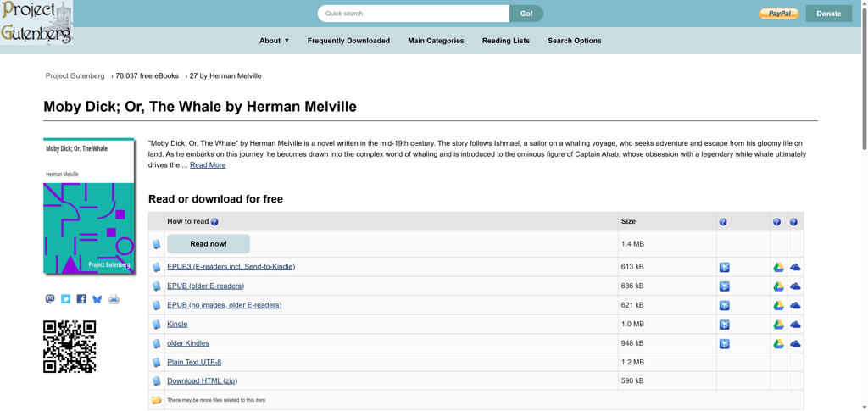Viewport: 868px width, 411px height.
Task: Click the folder icon for more files
Action: tap(157, 400)
